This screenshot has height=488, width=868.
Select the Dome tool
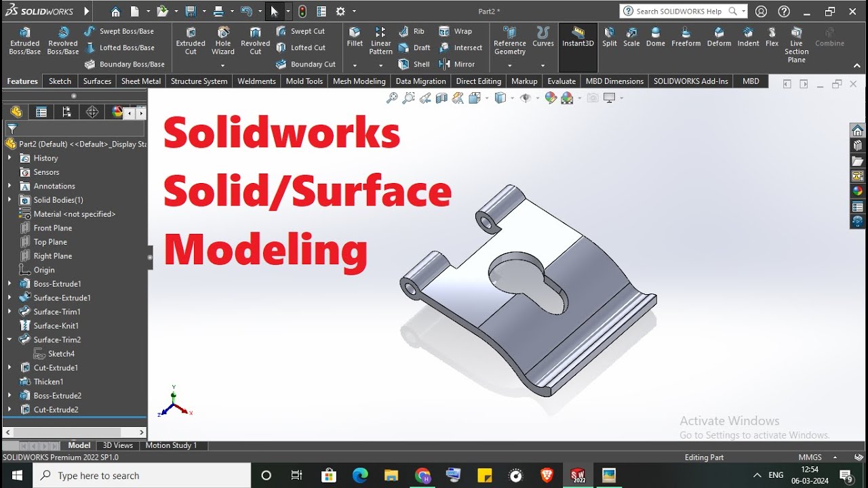[656, 37]
